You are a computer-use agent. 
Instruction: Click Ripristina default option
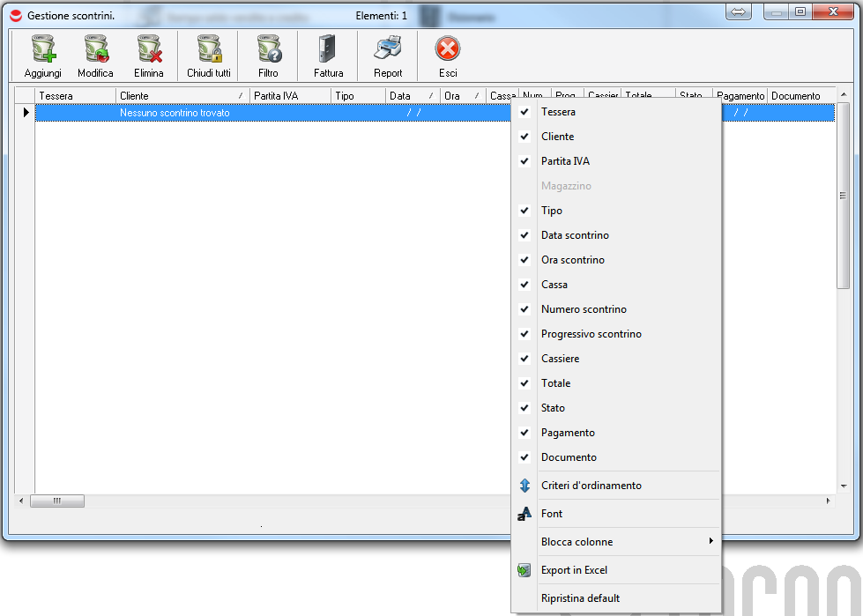(580, 598)
